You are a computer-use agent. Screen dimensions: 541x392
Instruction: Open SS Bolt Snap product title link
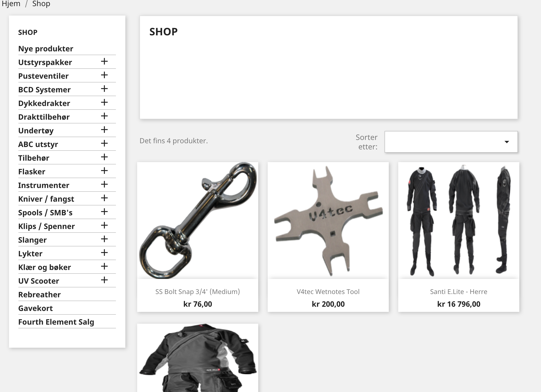(x=197, y=292)
